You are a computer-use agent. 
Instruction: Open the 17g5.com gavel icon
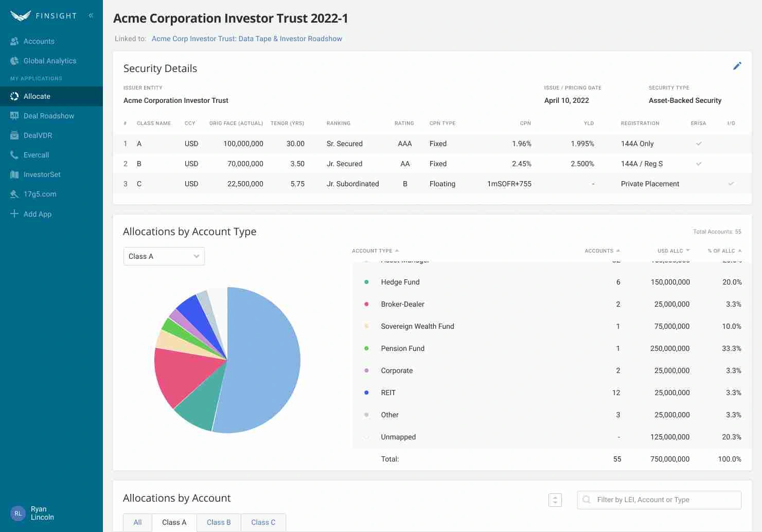[x=14, y=194]
